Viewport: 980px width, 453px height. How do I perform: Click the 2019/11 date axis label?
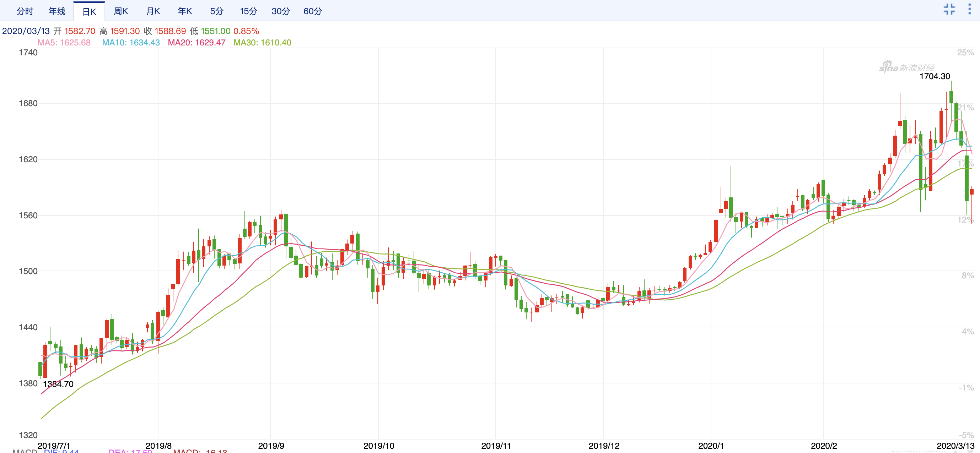click(x=496, y=446)
